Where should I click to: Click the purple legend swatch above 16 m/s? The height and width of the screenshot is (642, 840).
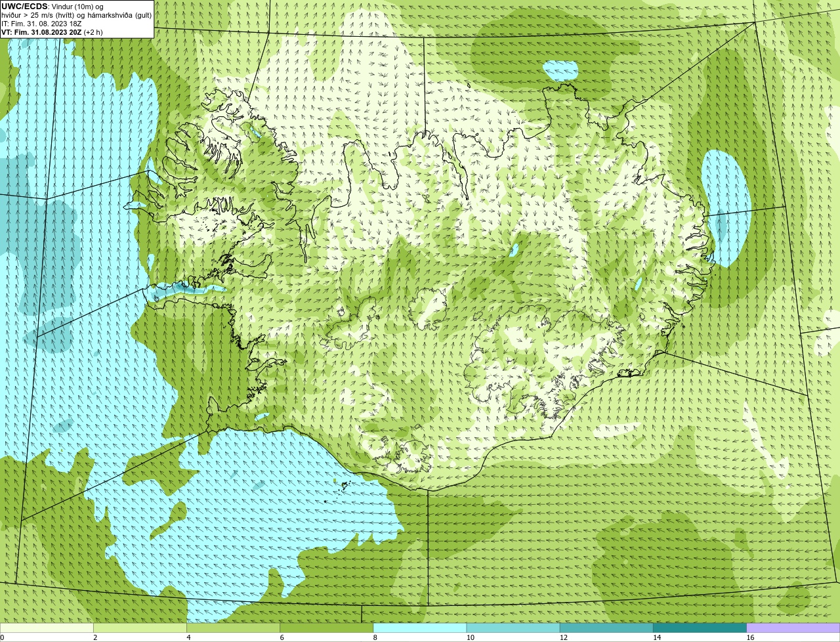793,628
